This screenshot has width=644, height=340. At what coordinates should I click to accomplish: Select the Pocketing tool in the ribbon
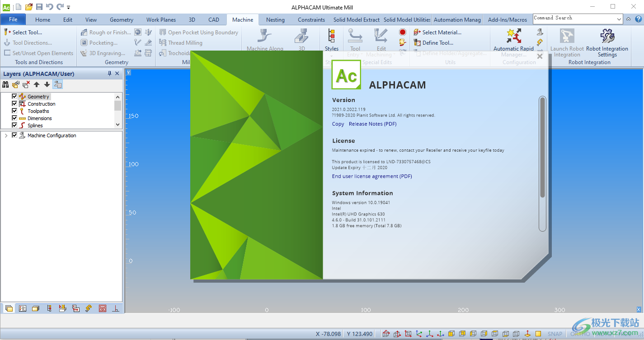(103, 42)
